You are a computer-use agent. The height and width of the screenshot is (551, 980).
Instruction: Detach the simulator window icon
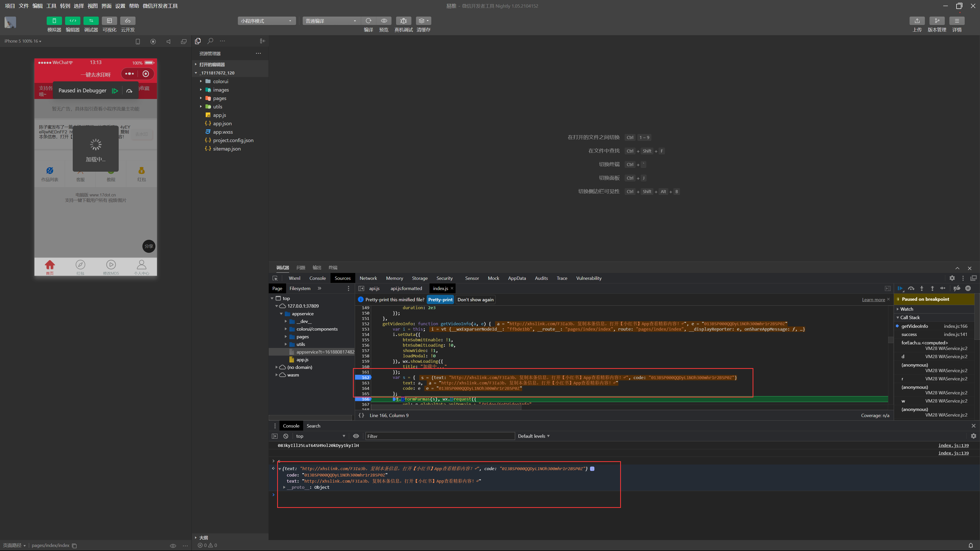[x=184, y=41]
